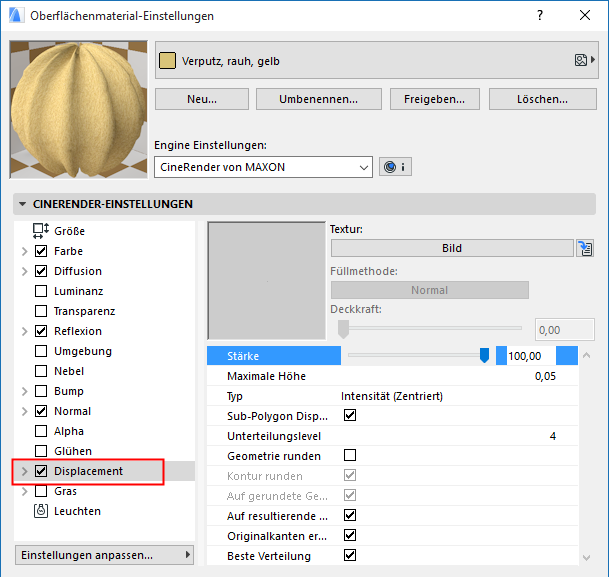Select the Leuchten row label
This screenshot has width=609, height=577.
77,511
